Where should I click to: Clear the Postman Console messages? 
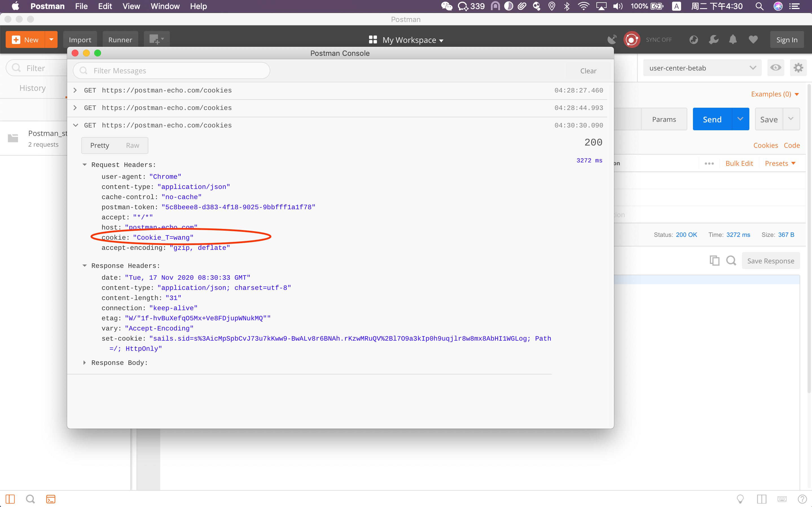[x=588, y=71]
